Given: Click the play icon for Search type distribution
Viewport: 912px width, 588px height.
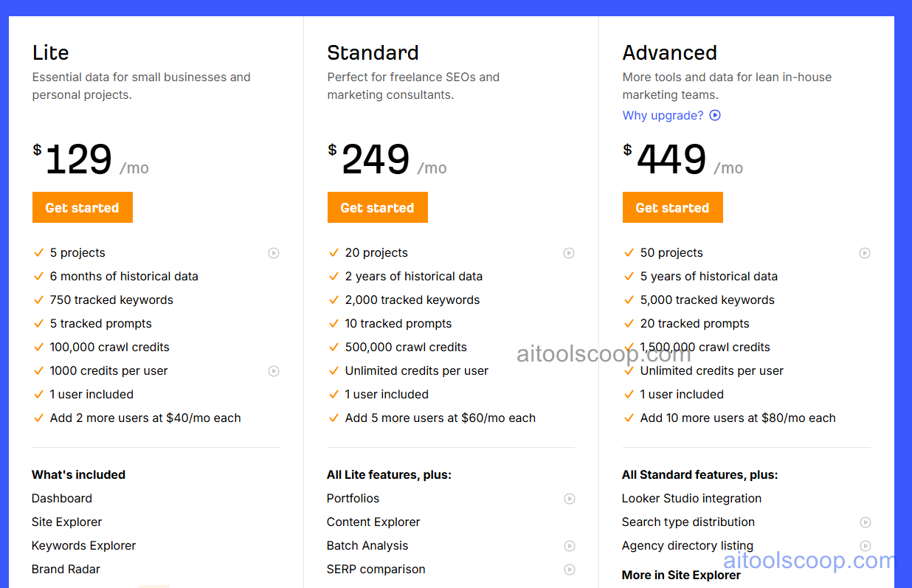Looking at the screenshot, I should coord(864,522).
